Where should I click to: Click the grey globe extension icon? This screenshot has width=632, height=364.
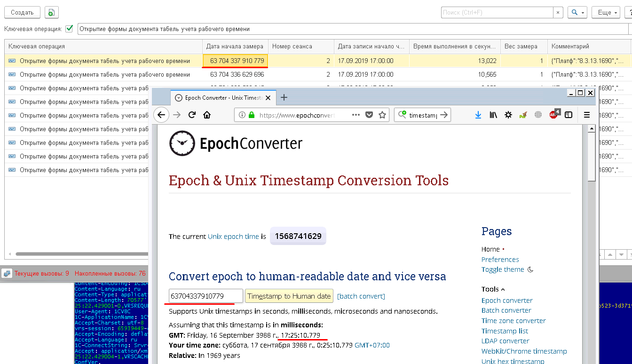click(x=538, y=115)
